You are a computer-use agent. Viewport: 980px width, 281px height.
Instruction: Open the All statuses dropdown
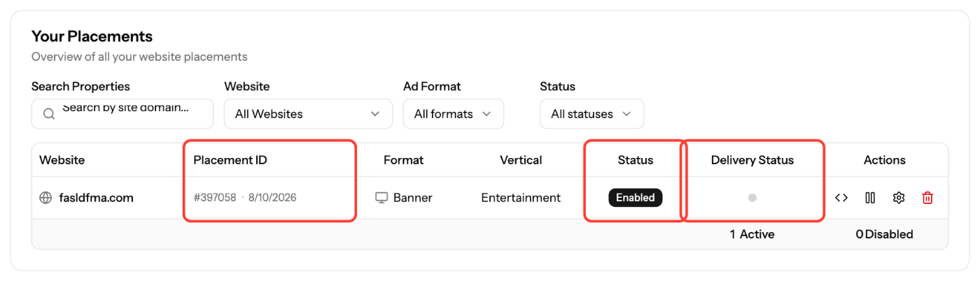point(591,113)
